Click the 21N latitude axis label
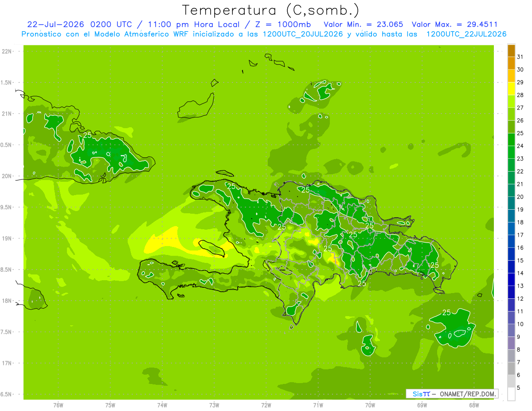 click(7, 114)
